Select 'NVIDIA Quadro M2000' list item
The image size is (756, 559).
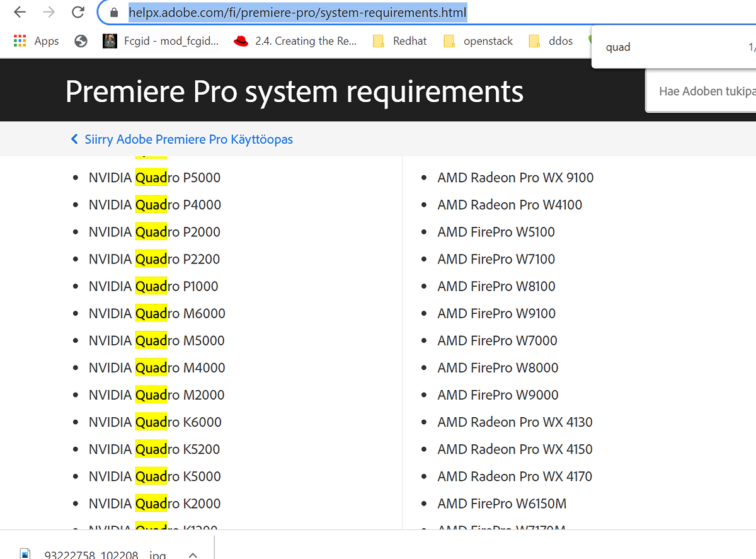pos(157,395)
